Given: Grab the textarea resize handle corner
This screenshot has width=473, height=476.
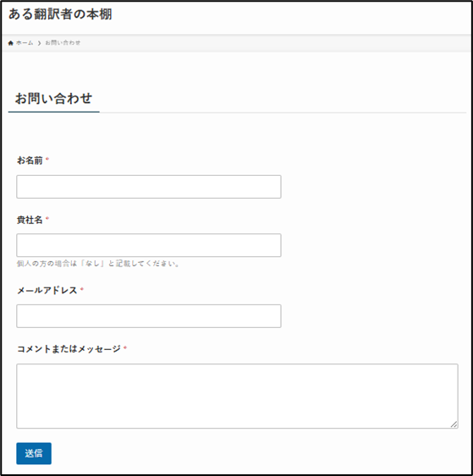Looking at the screenshot, I should (454, 424).
